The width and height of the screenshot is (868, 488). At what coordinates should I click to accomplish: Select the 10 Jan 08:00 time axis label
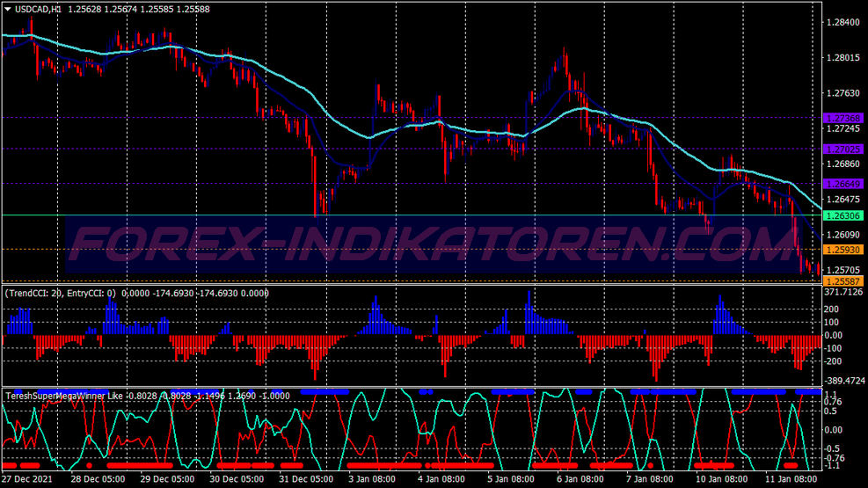[721, 479]
